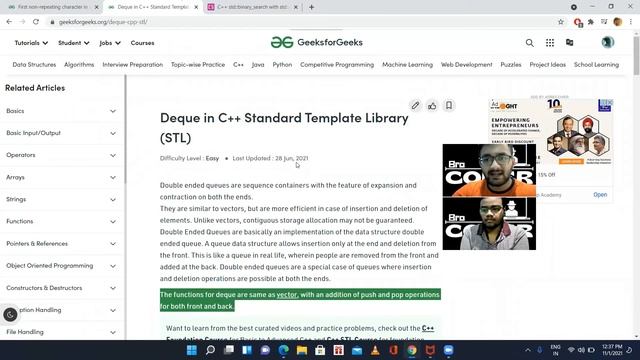Open the Python nav item
Viewport: 640px width, 360px height.
tap(282, 64)
